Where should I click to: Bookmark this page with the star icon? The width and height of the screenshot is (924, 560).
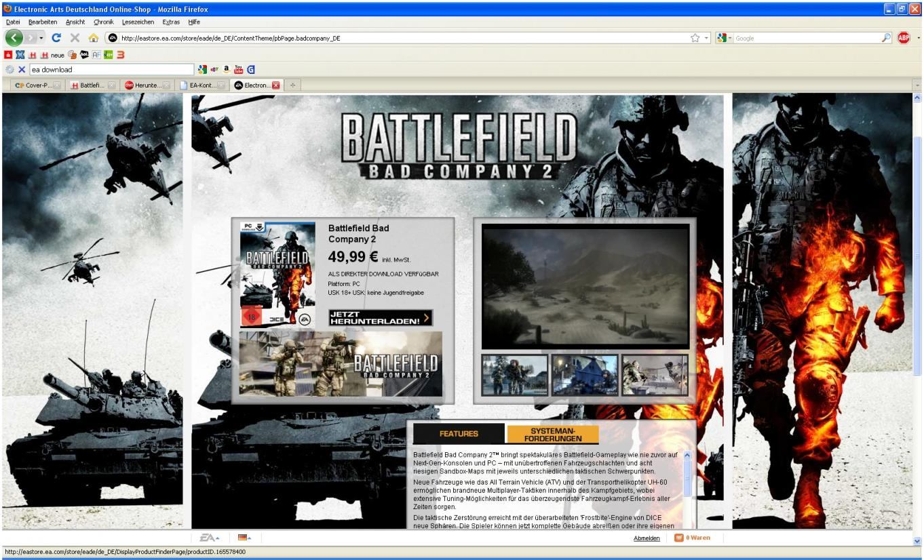694,39
